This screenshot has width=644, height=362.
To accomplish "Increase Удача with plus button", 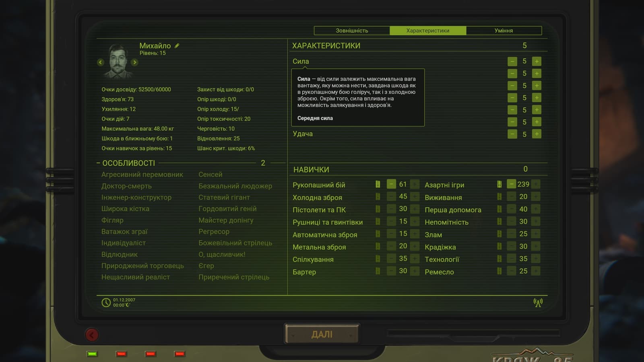I will click(x=537, y=134).
